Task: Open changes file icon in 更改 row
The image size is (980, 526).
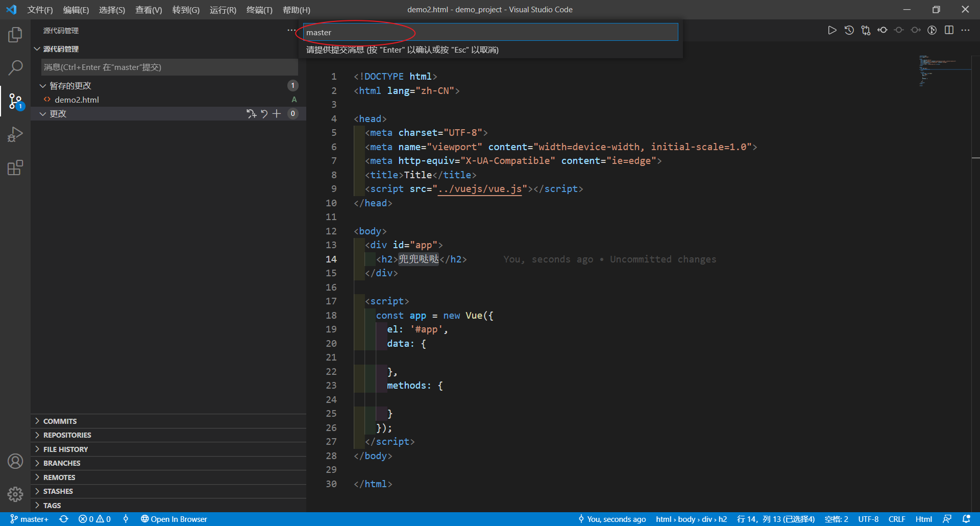Action: pos(251,113)
